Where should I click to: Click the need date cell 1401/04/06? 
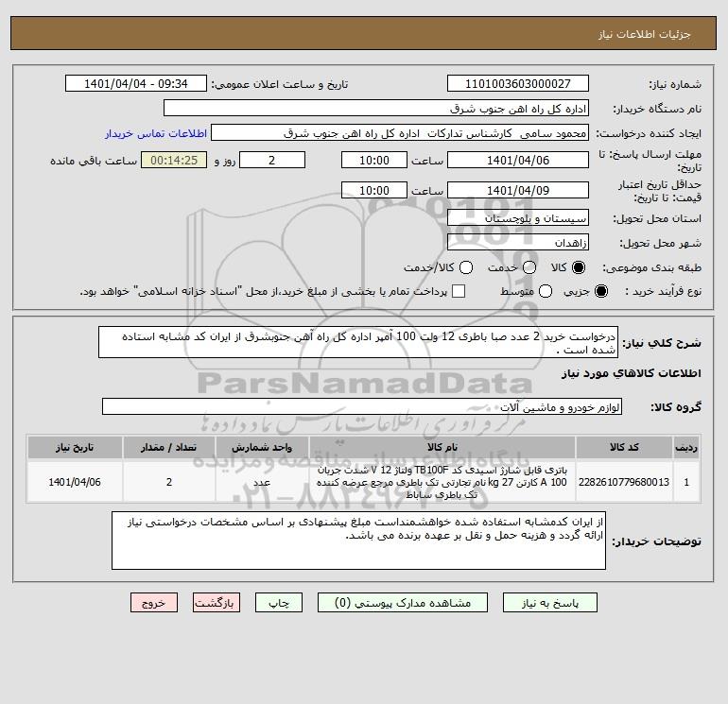point(75,482)
